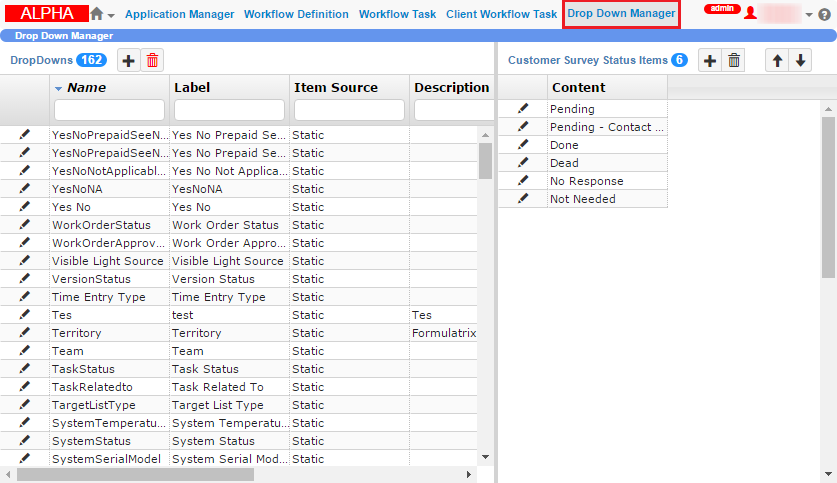
Task: Switch to the Application Manager tab
Action: pos(179,14)
